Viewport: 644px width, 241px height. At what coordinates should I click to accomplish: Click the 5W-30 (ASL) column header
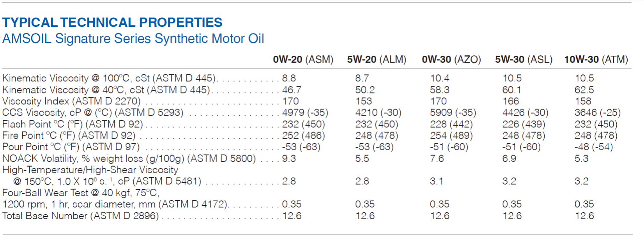[524, 60]
